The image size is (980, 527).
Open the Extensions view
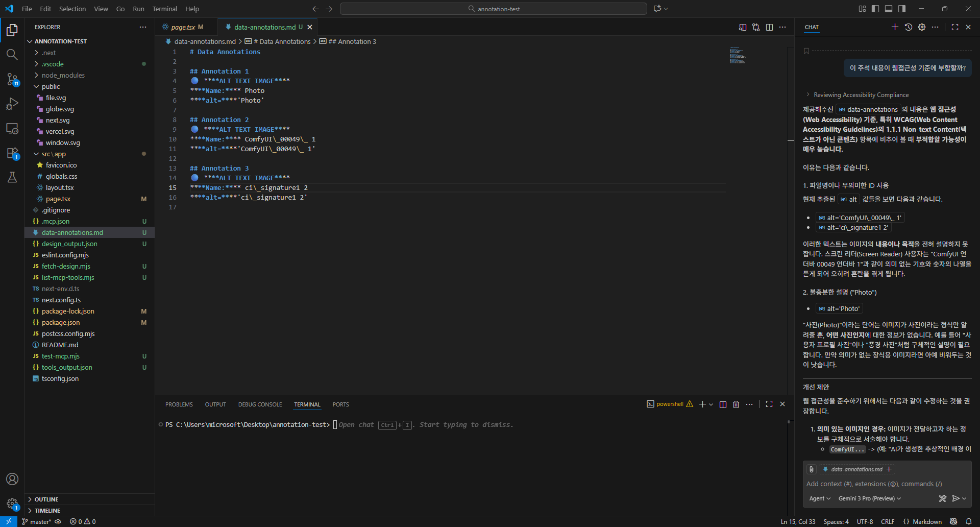[12, 153]
